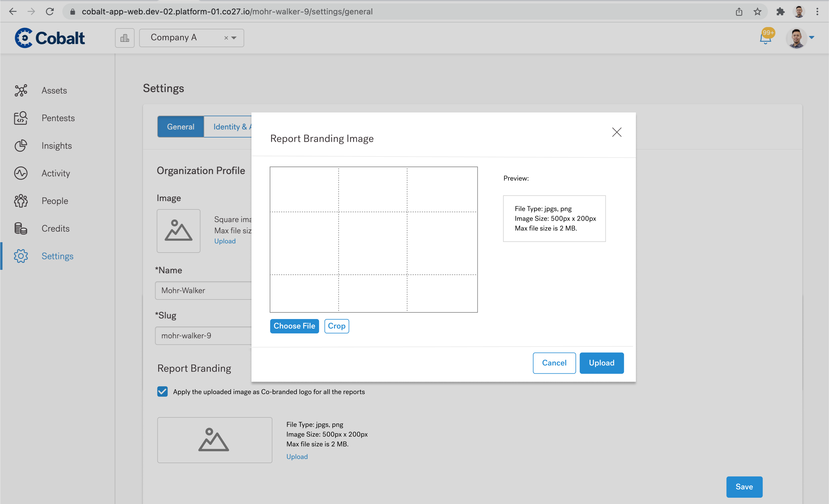Click the site lock icon in address bar
The image size is (829, 504).
tap(72, 12)
